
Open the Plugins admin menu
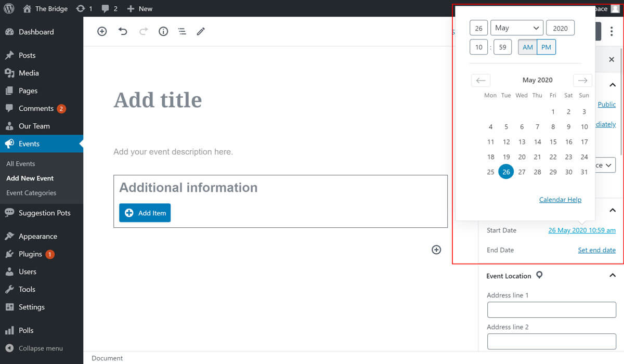click(x=30, y=254)
